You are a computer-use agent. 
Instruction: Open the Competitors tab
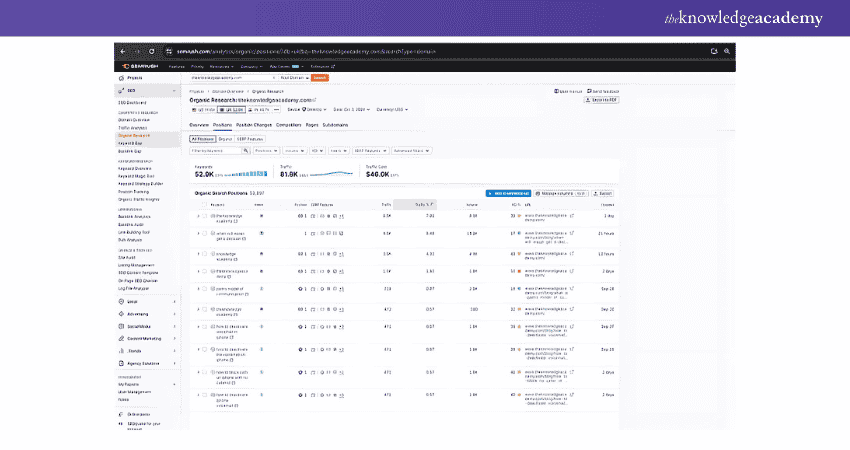coord(288,125)
